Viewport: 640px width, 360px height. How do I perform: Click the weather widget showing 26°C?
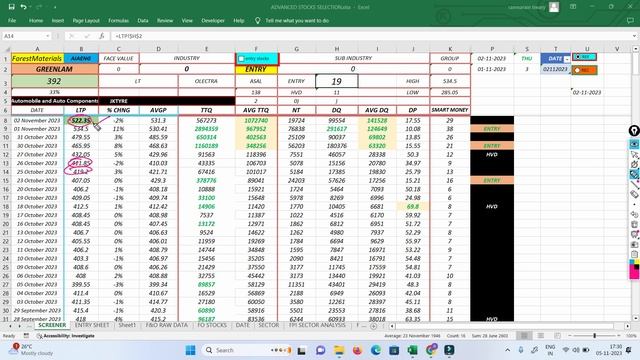31,350
